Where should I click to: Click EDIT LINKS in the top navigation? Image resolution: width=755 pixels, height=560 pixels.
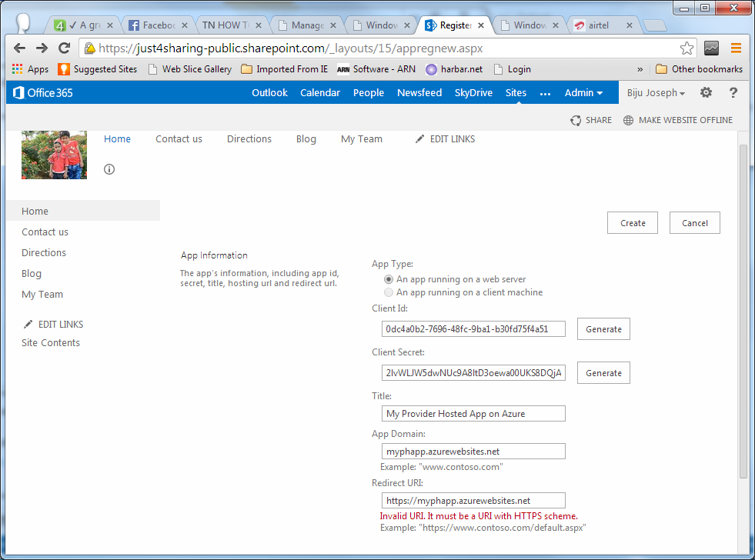coord(445,139)
